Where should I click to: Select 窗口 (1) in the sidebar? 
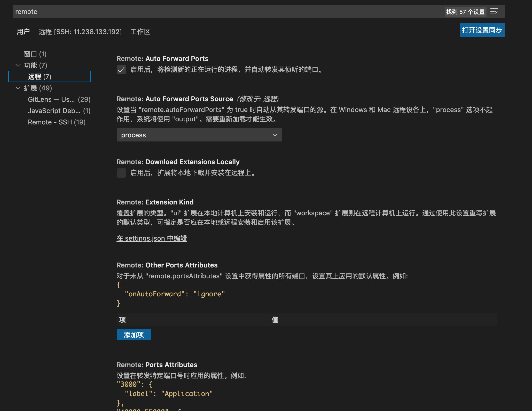click(x=35, y=54)
